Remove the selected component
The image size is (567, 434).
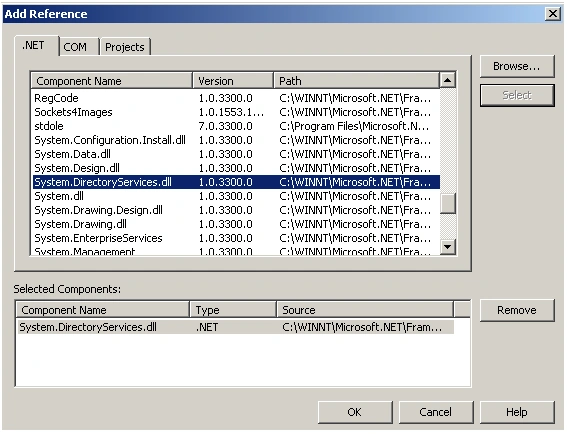517,310
